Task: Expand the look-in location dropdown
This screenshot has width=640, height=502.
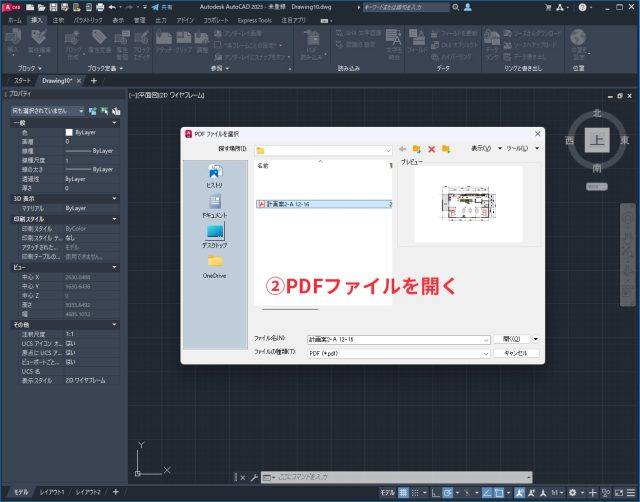Action: pyautogui.click(x=386, y=149)
